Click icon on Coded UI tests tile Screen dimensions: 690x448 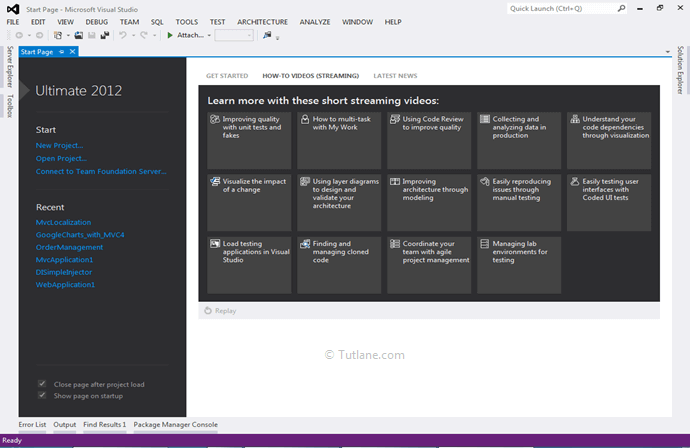pyautogui.click(x=575, y=182)
